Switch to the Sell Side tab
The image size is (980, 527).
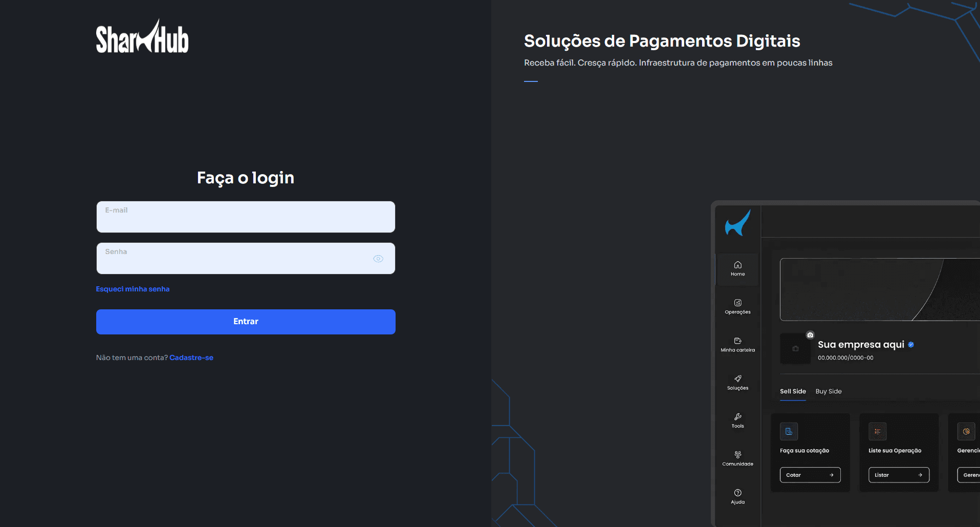[x=793, y=391]
